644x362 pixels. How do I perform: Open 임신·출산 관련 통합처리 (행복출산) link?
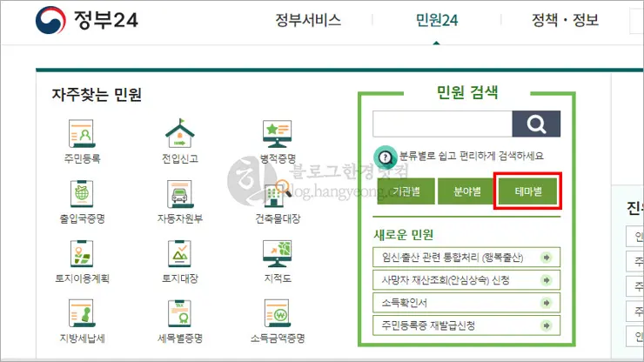point(466,258)
